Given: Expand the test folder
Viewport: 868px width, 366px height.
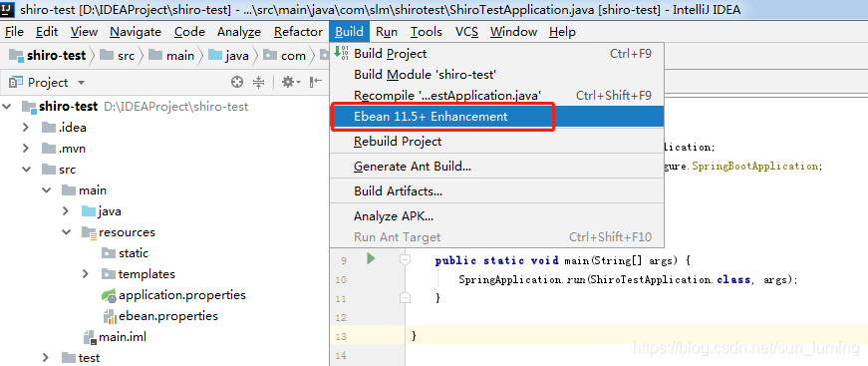Looking at the screenshot, I should click(46, 358).
